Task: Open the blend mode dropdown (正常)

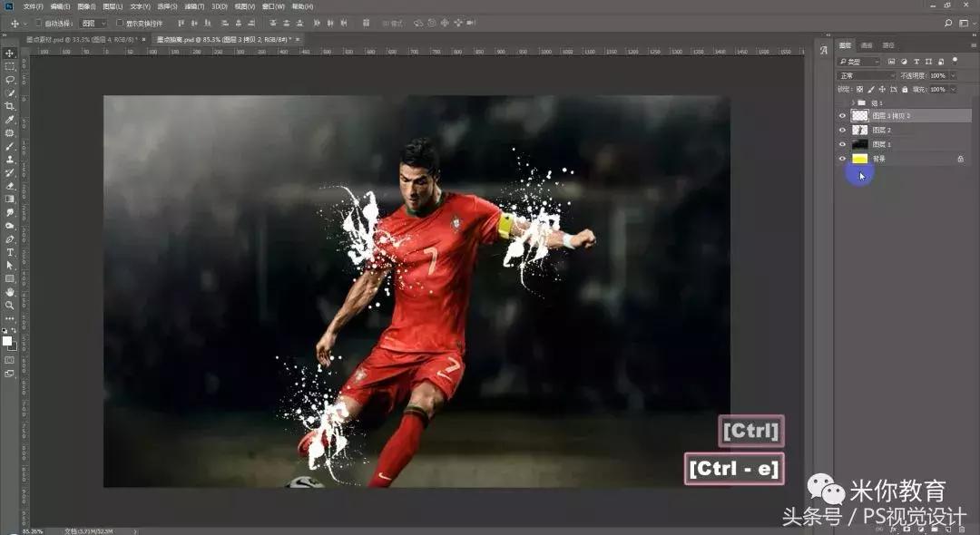Action: coord(867,75)
